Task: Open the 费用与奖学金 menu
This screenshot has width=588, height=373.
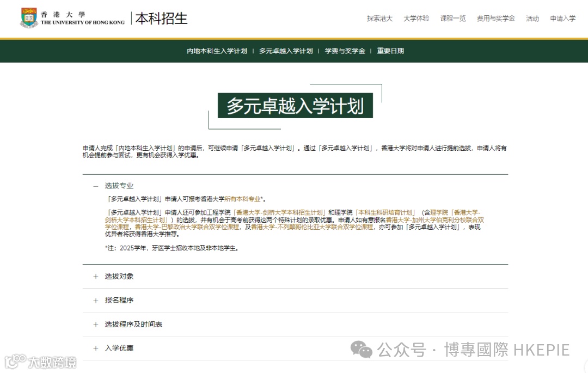Action: (495, 18)
